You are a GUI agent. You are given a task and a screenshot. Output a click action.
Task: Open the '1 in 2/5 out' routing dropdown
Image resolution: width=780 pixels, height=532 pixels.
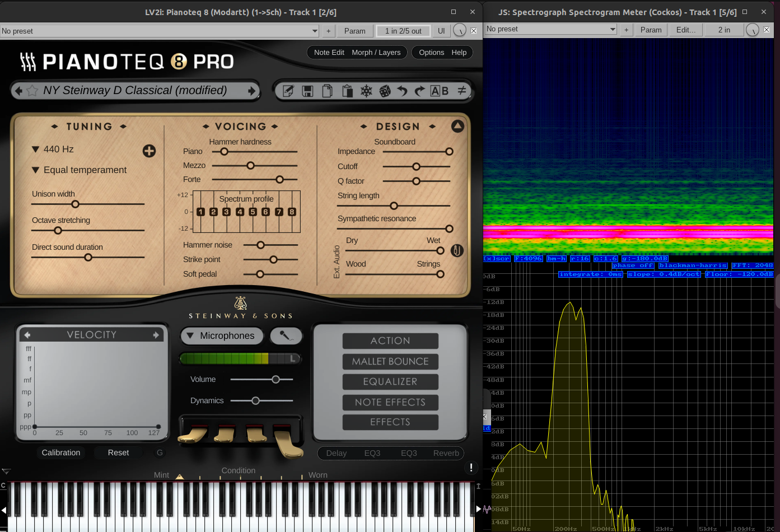403,31
